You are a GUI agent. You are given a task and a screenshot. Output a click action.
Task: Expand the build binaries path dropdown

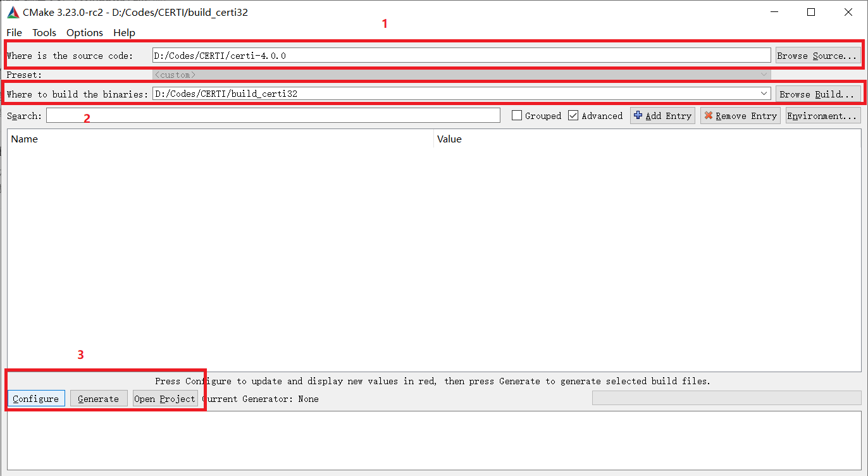(x=764, y=93)
